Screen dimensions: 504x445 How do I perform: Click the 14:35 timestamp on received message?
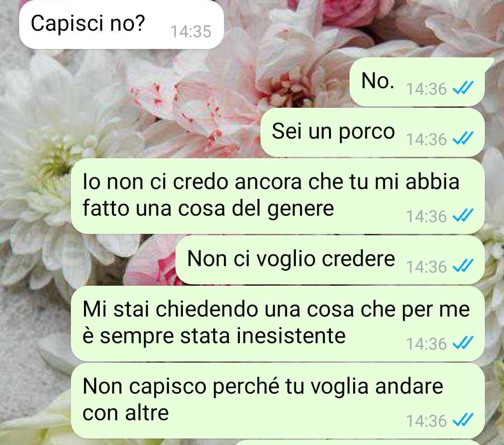(190, 31)
